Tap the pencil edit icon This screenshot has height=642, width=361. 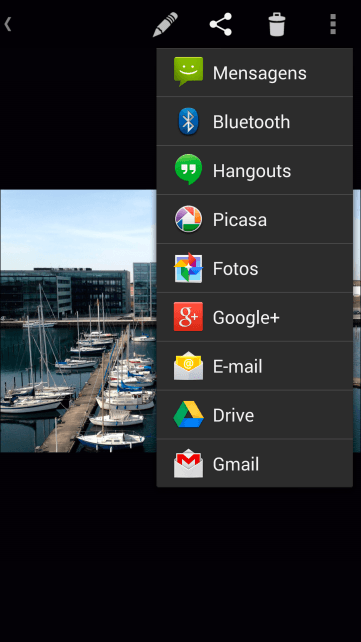(165, 25)
